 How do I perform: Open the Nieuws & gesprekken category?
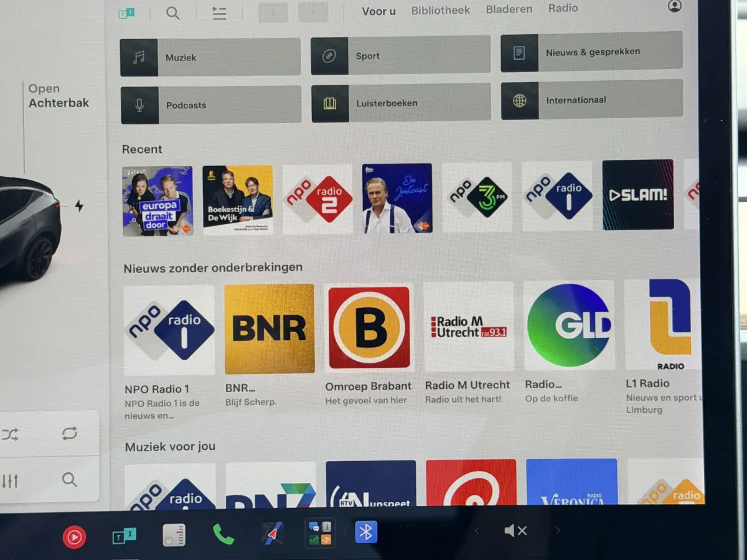click(x=591, y=52)
